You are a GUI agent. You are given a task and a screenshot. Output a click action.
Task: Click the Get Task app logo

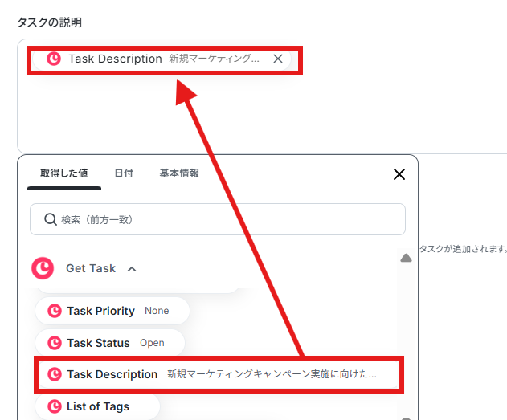(43, 268)
